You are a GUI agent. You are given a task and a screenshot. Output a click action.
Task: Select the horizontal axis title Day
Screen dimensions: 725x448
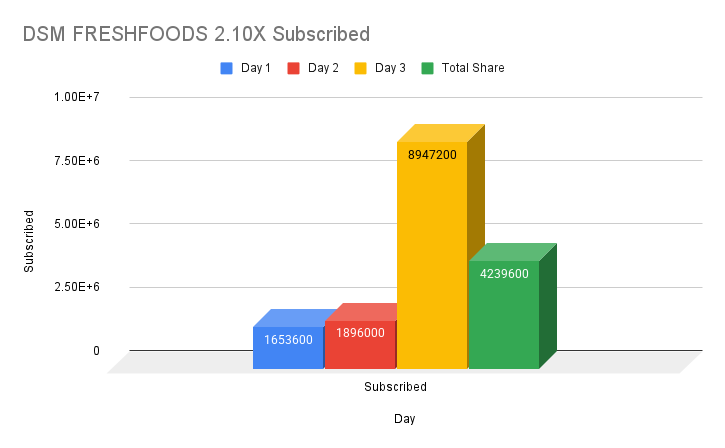click(403, 419)
